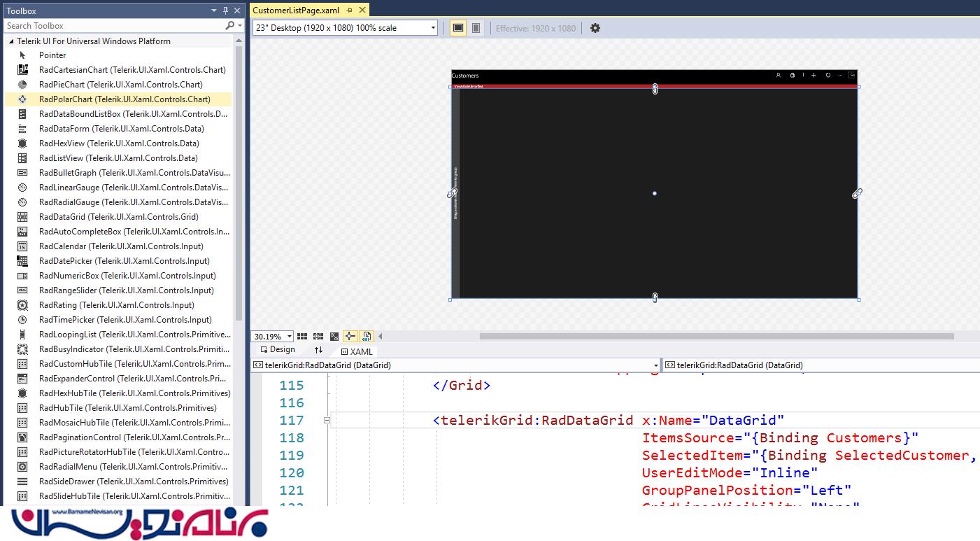Switch designer to landscape orientation
Image resolution: width=980 pixels, height=541 pixels.
pyautogui.click(x=458, y=28)
